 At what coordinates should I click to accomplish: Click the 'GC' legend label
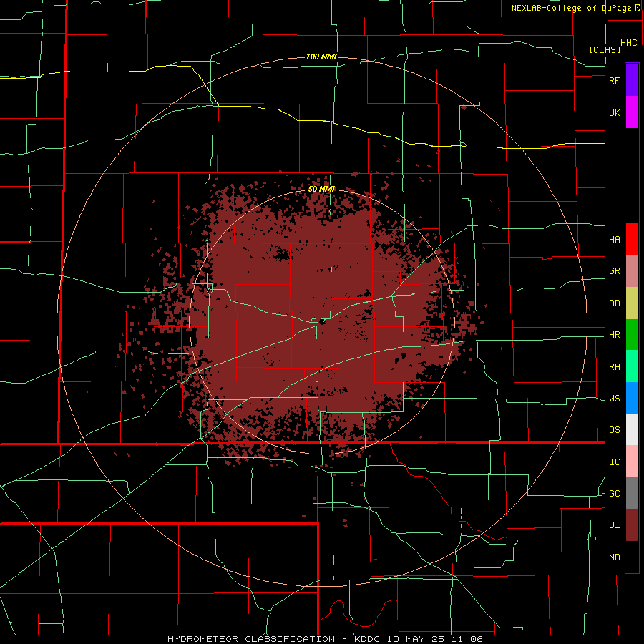pos(614,494)
